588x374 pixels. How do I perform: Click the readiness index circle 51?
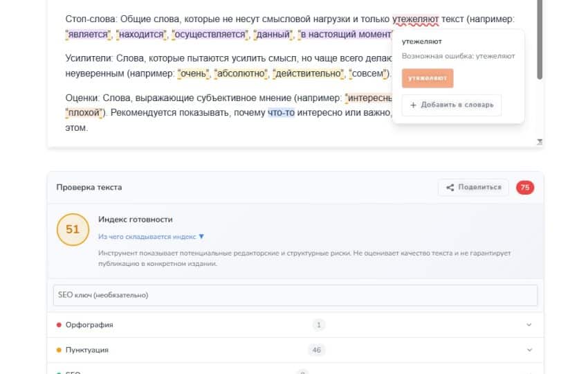click(x=73, y=229)
